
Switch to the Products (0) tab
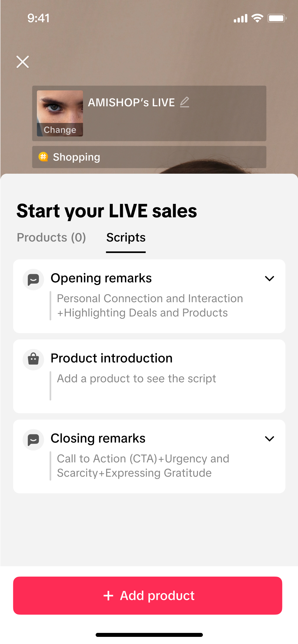pyautogui.click(x=51, y=237)
